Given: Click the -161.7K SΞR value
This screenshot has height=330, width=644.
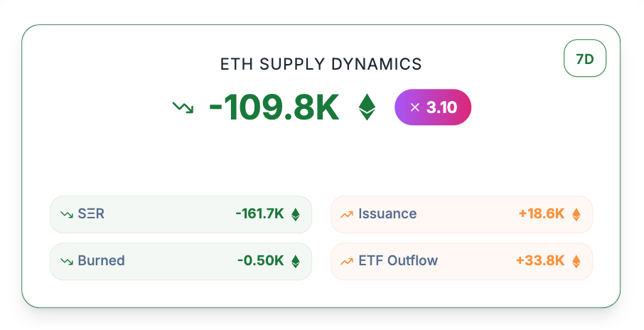Looking at the screenshot, I should point(259,214).
